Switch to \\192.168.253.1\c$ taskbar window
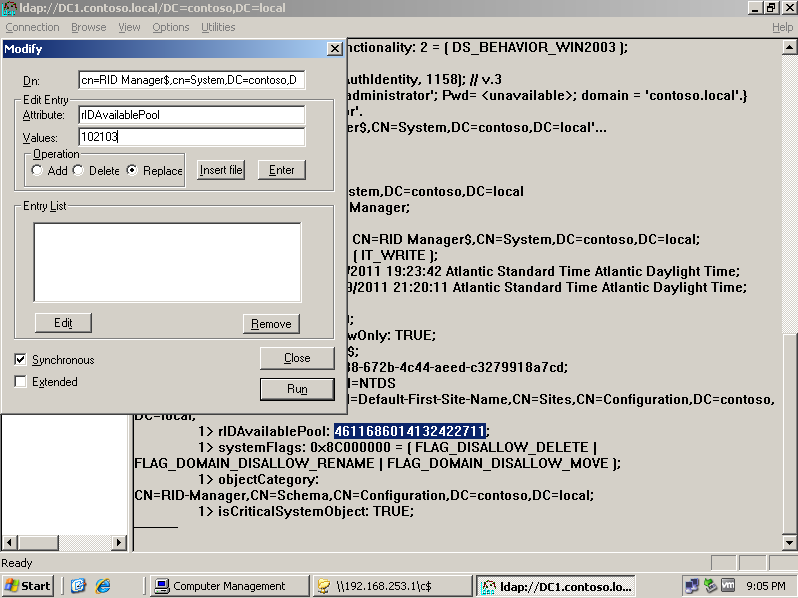The width and height of the screenshot is (798, 598). pyautogui.click(x=392, y=586)
